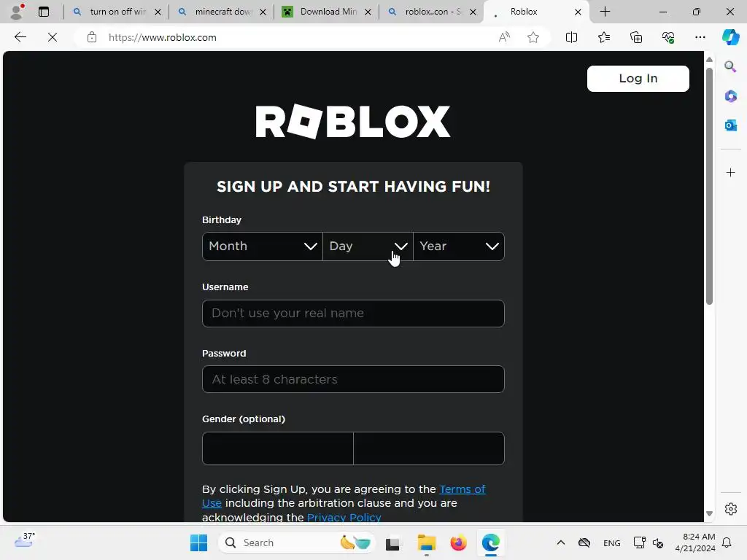Click the Edge taskbar icon
The width and height of the screenshot is (747, 560).
(491, 542)
